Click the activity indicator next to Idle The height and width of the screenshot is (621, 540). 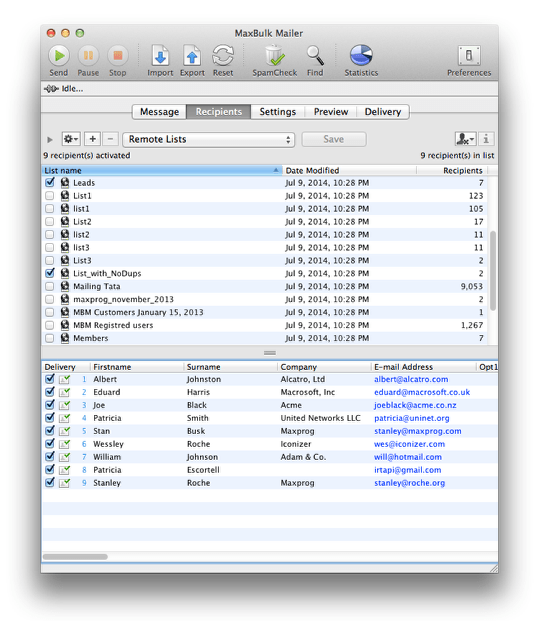pyautogui.click(x=51, y=89)
